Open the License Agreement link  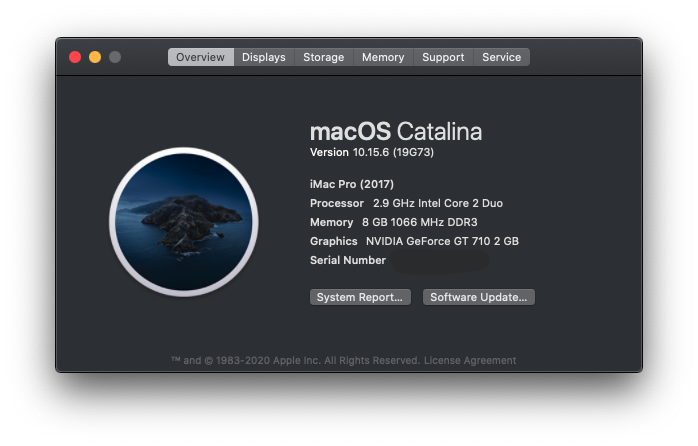pos(470,360)
